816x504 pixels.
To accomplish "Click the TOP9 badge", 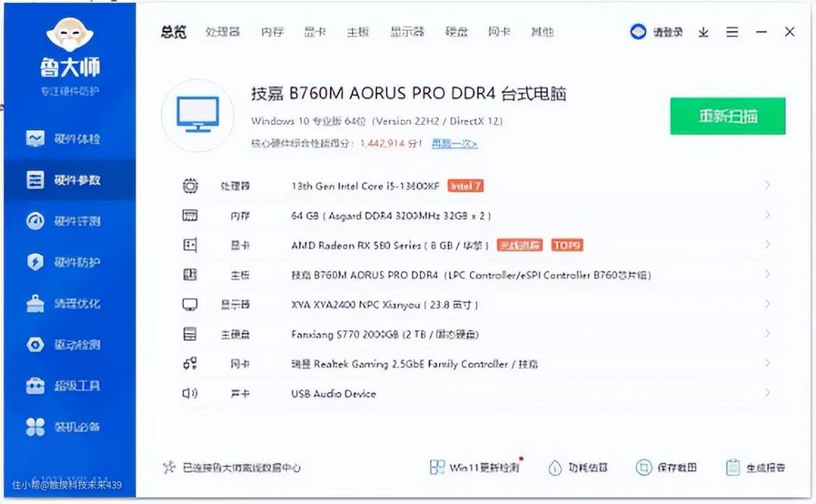I will click(567, 245).
